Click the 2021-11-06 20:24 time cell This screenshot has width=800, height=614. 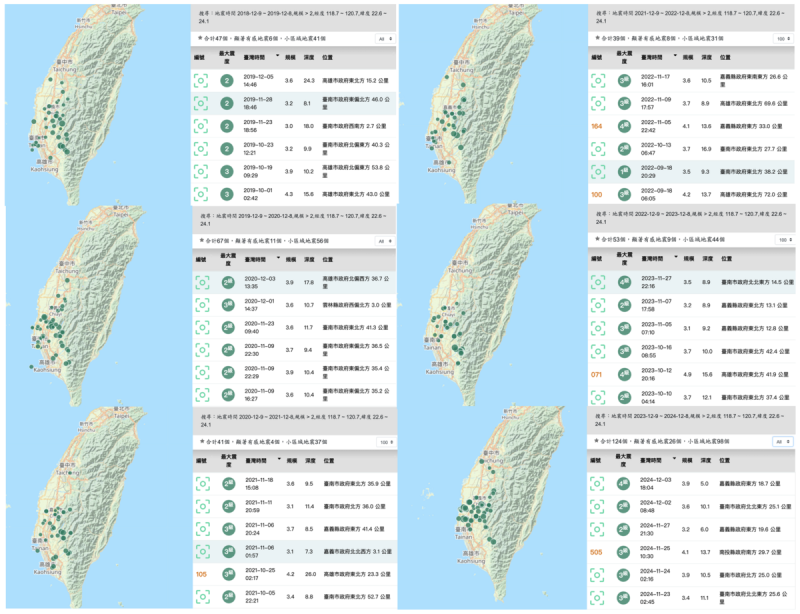tap(260, 529)
